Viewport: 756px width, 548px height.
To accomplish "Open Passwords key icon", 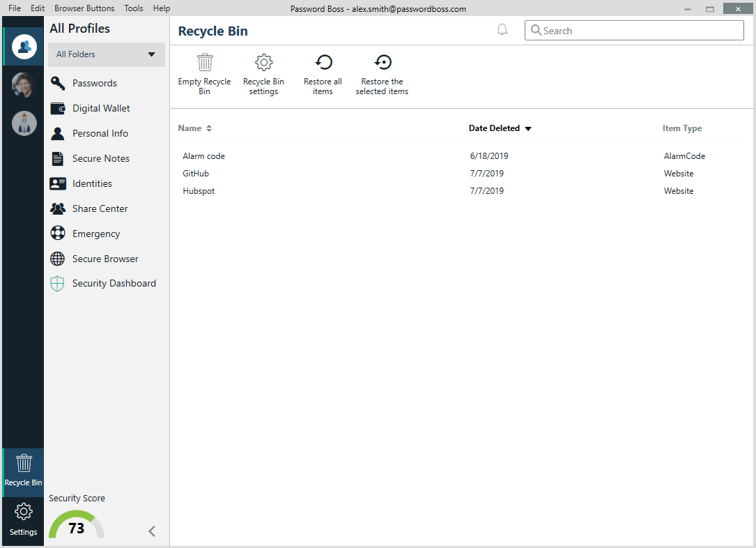I will [57, 83].
